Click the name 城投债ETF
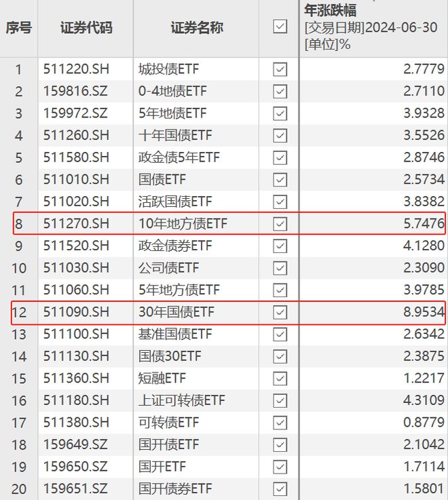448x500 pixels. coord(168,69)
